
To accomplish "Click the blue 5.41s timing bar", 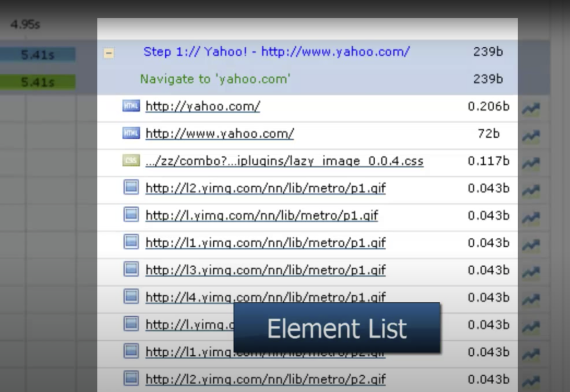I will (x=37, y=55).
